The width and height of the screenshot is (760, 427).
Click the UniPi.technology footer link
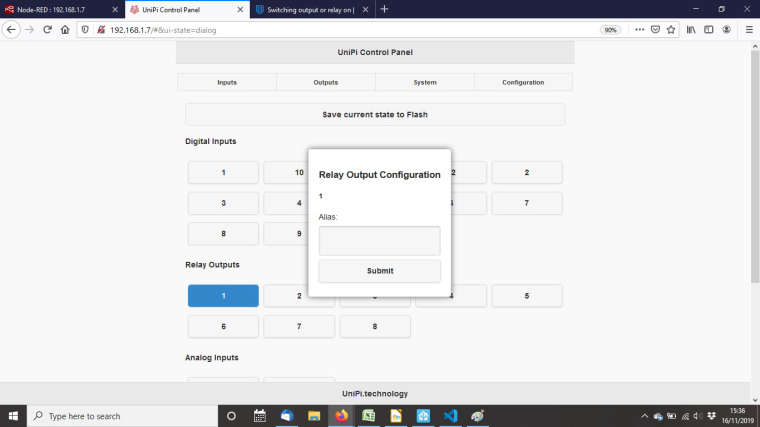coord(375,394)
